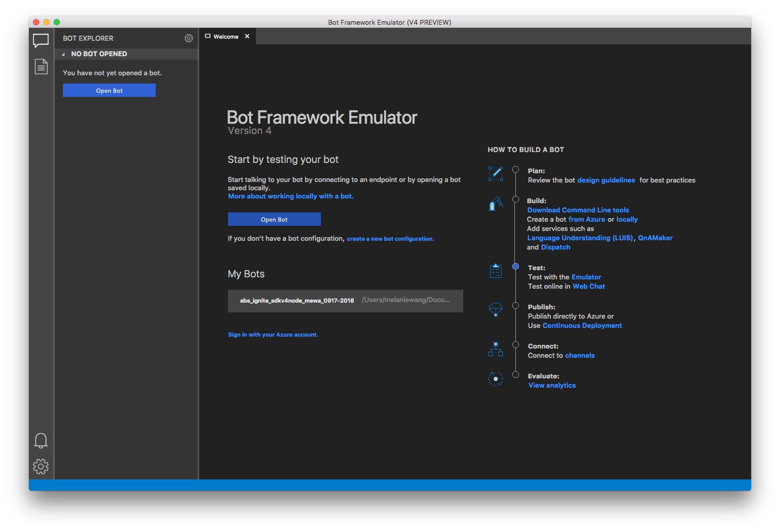Click Open Bot in the Bot Explorer sidebar
Screen dimensions: 780x532
pyautogui.click(x=109, y=90)
